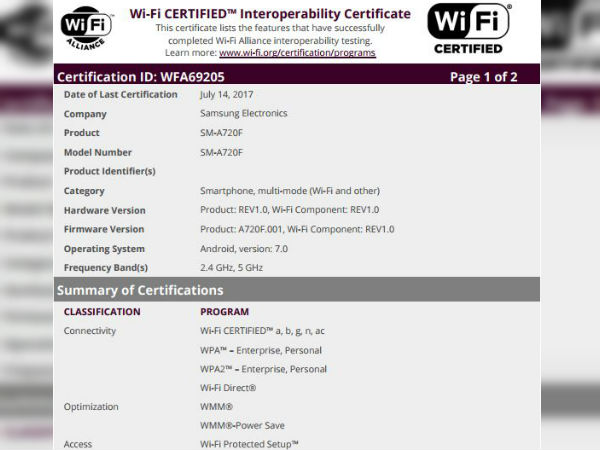This screenshot has width=600, height=450.
Task: Select the SM-A720F Product value
Action: click(x=228, y=133)
